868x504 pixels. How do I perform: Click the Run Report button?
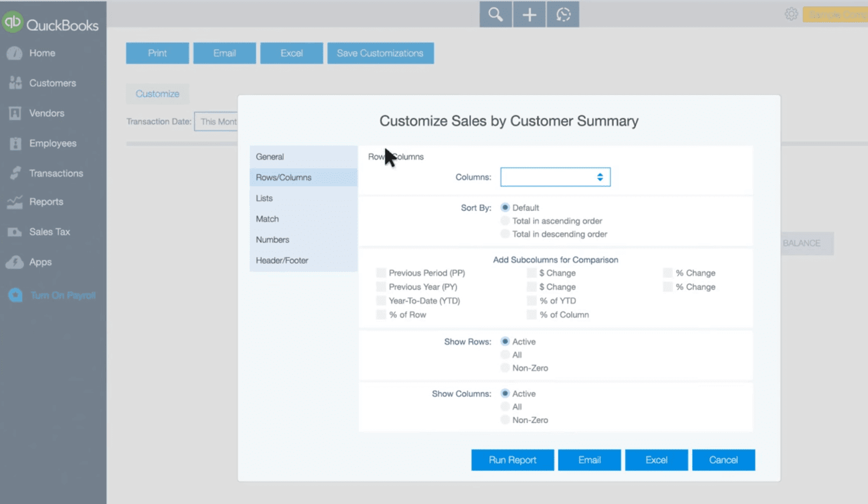click(512, 459)
